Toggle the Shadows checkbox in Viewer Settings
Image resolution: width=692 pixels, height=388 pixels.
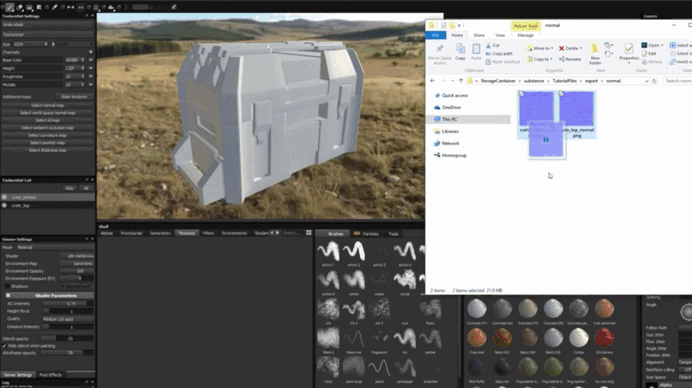click(8, 286)
